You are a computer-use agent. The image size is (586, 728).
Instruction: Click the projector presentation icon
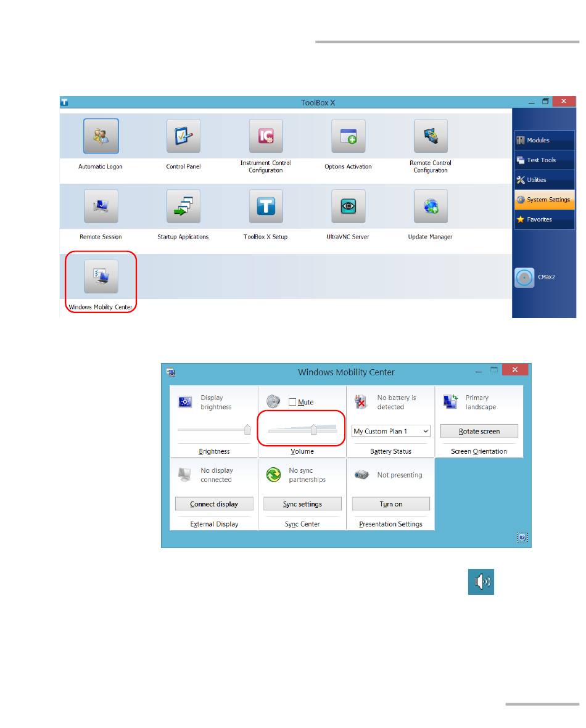point(361,475)
